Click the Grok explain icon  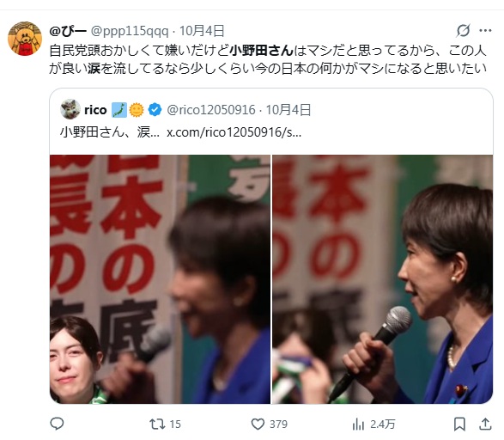[x=463, y=31]
